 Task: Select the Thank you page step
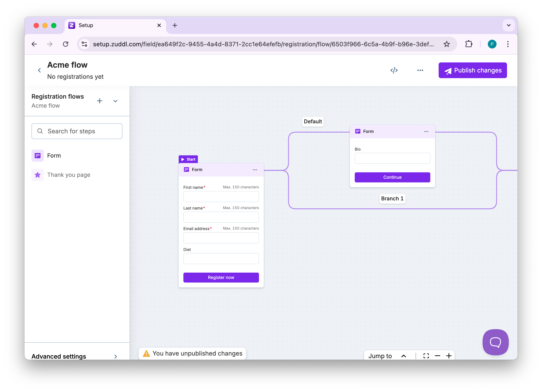pyautogui.click(x=68, y=175)
